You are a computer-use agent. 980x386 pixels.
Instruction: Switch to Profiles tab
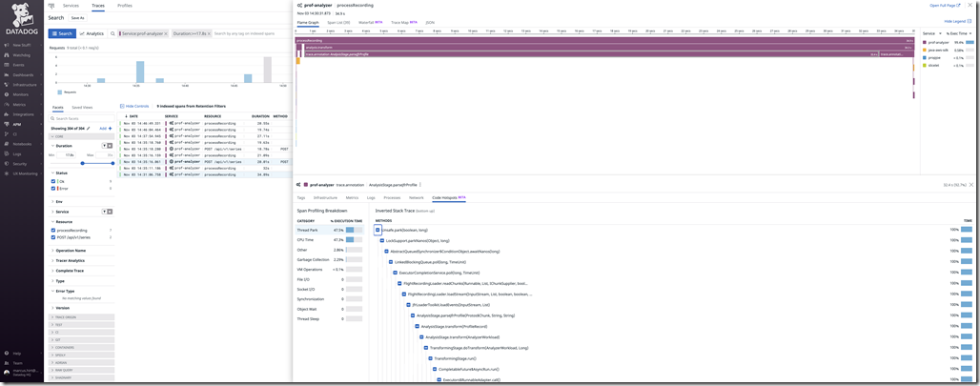coord(124,6)
